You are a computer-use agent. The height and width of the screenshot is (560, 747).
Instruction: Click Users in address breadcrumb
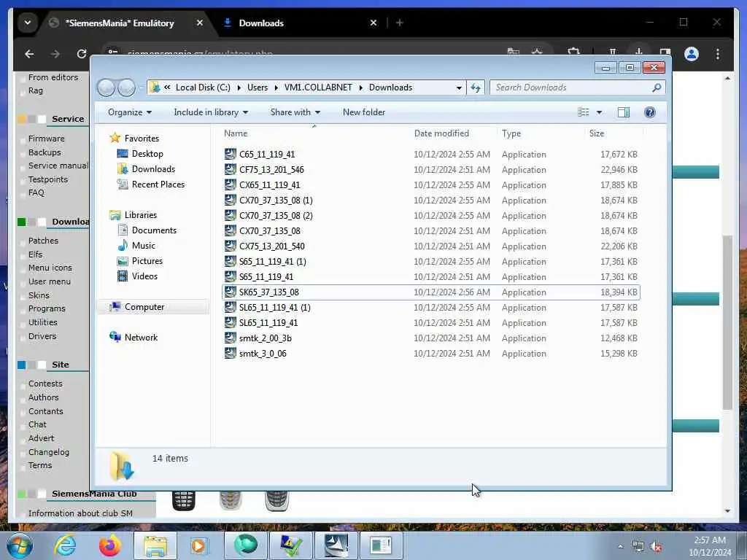tap(258, 87)
